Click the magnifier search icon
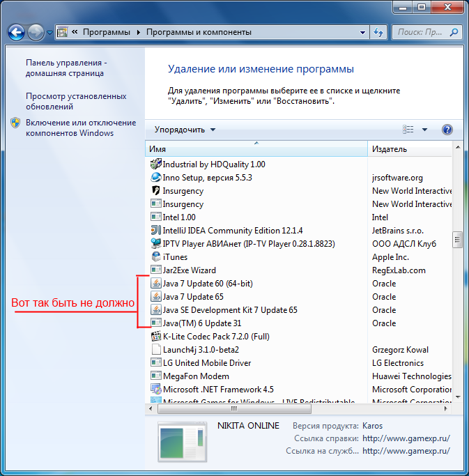This screenshot has height=476, width=469. click(x=454, y=32)
